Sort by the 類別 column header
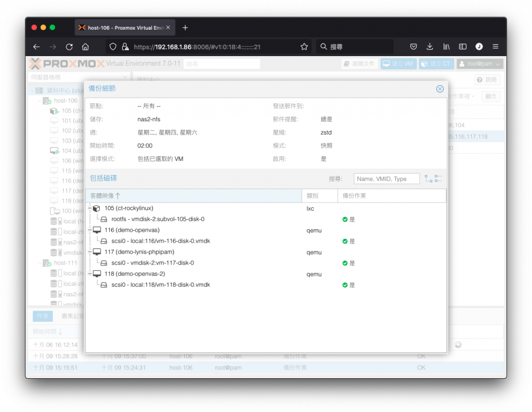Viewport: 532px width, 412px height. 320,196
